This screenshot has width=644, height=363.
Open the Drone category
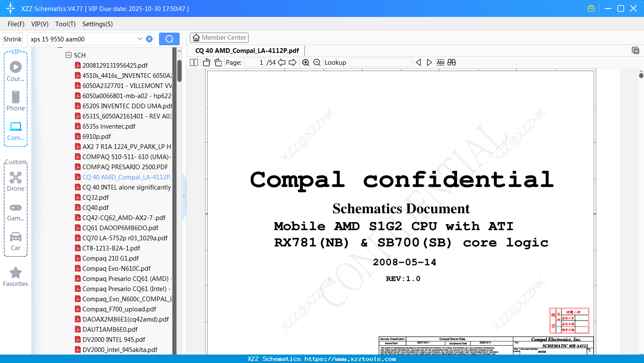pos(16,181)
